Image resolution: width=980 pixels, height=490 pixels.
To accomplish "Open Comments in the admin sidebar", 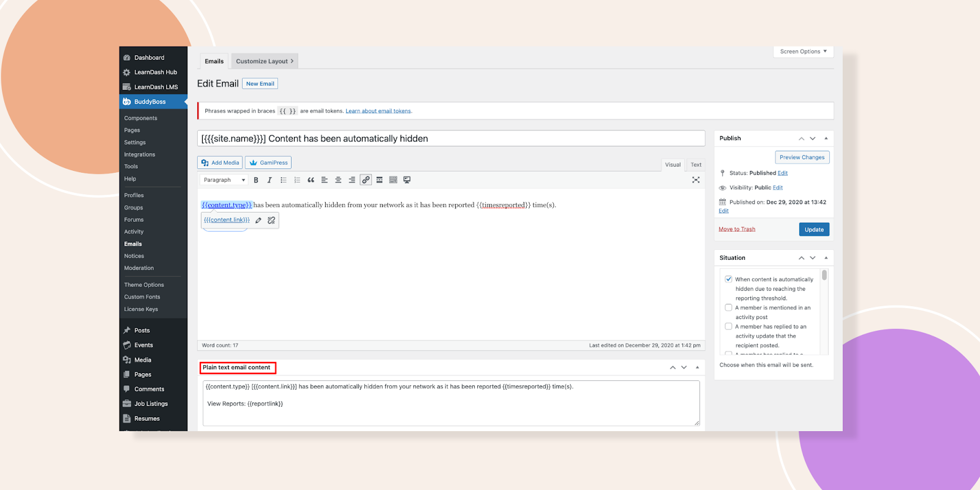I will pyautogui.click(x=153, y=390).
